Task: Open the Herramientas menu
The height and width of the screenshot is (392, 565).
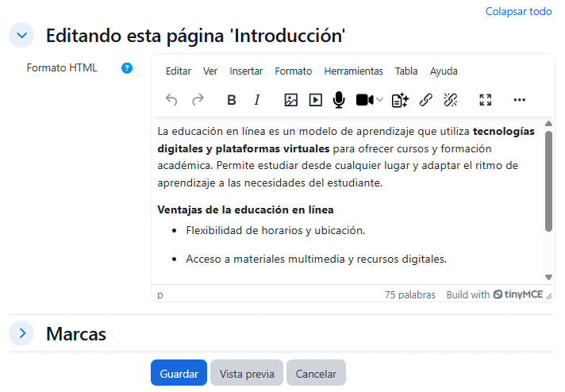Action: pyautogui.click(x=353, y=71)
